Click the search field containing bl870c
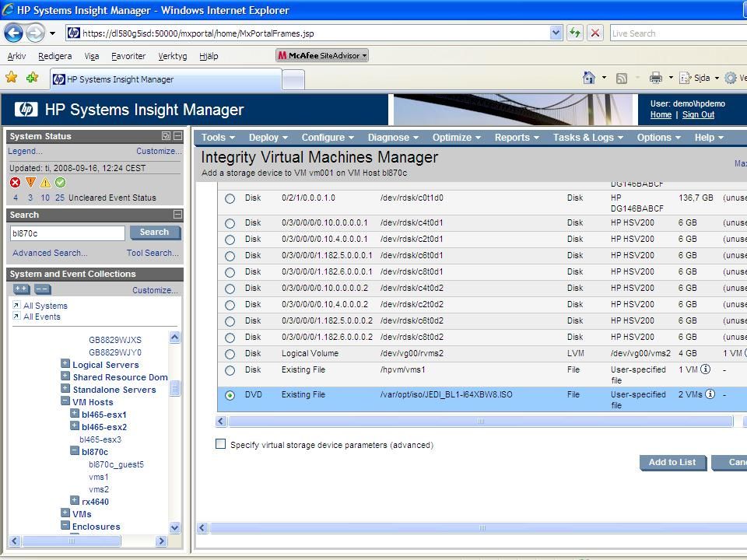 click(67, 233)
